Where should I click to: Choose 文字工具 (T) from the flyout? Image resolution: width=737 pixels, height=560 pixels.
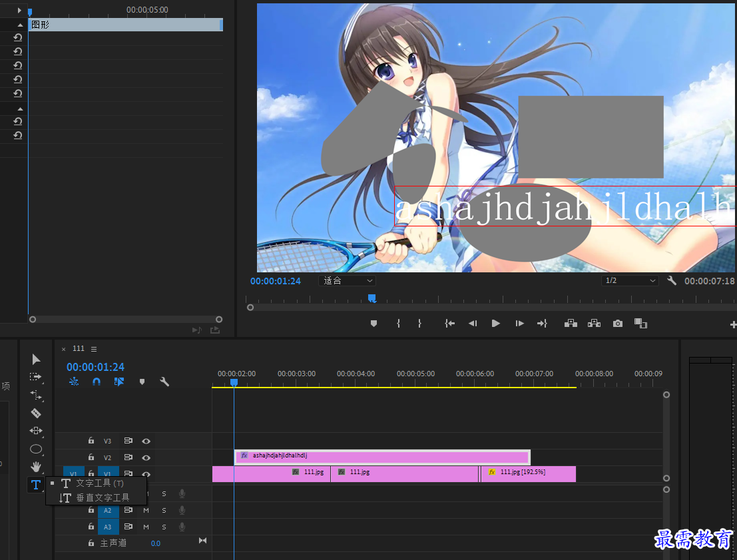(x=97, y=483)
